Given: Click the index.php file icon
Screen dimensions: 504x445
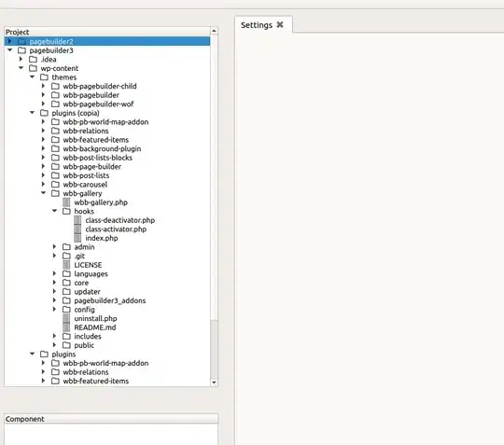Looking at the screenshot, I should pos(77,238).
